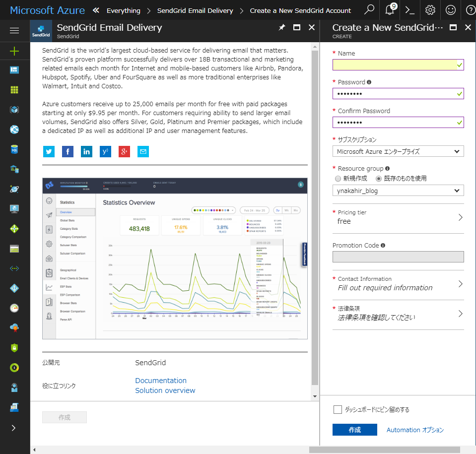Image resolution: width=476 pixels, height=454 pixels.
Task: Show info tooltip next to Promotion Code
Action: [x=383, y=245]
